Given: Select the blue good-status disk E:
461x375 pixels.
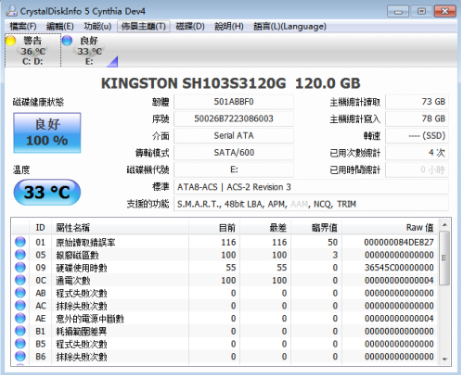Looking at the screenshot, I should pos(89,50).
